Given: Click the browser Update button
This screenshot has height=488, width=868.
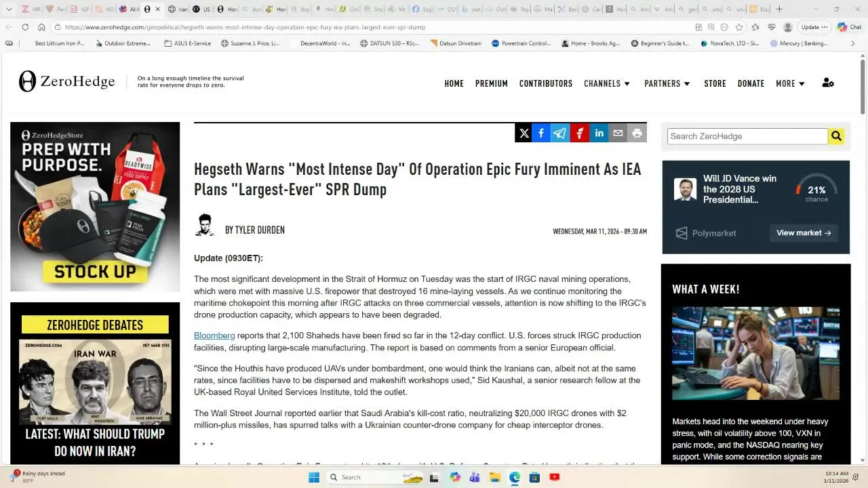Looking at the screenshot, I should [810, 27].
